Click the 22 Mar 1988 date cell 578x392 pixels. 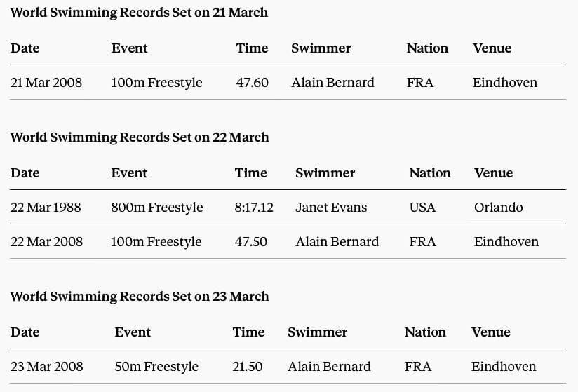click(x=46, y=208)
